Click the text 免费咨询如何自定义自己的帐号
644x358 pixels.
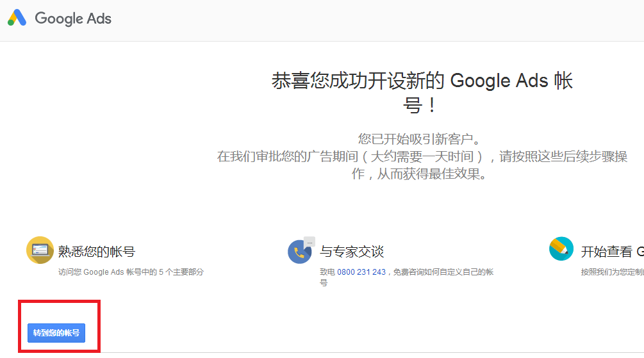[x=407, y=277]
